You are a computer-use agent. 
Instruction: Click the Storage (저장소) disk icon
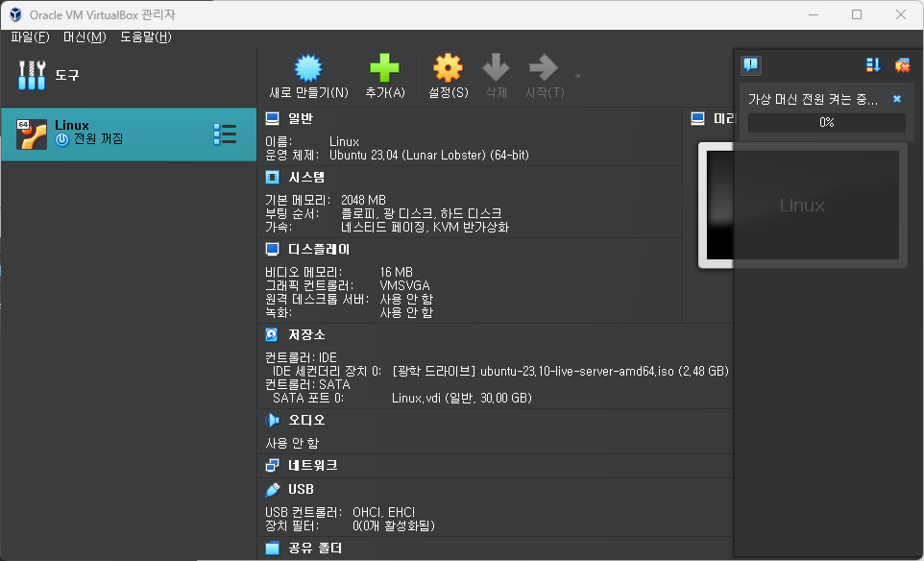tap(272, 334)
